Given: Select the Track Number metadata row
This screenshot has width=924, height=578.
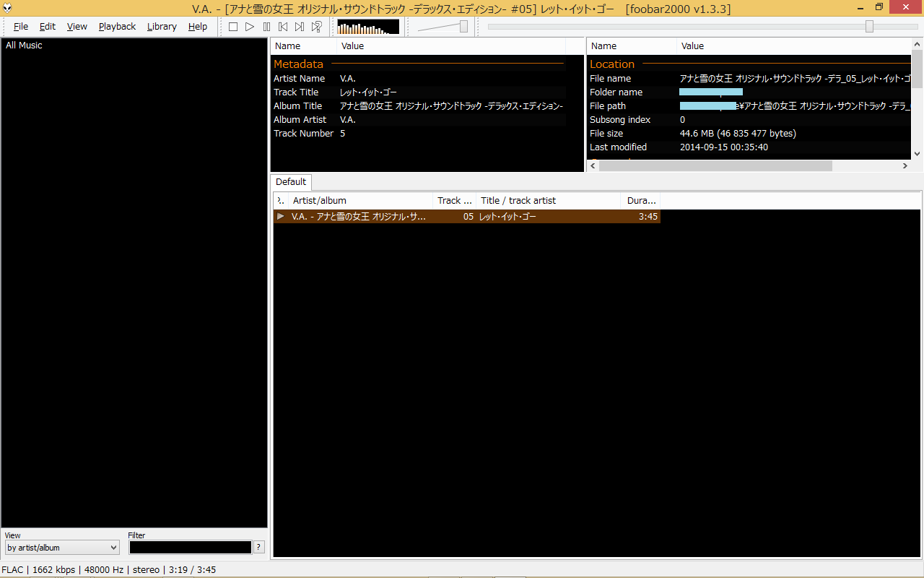Looking at the screenshot, I should click(419, 134).
